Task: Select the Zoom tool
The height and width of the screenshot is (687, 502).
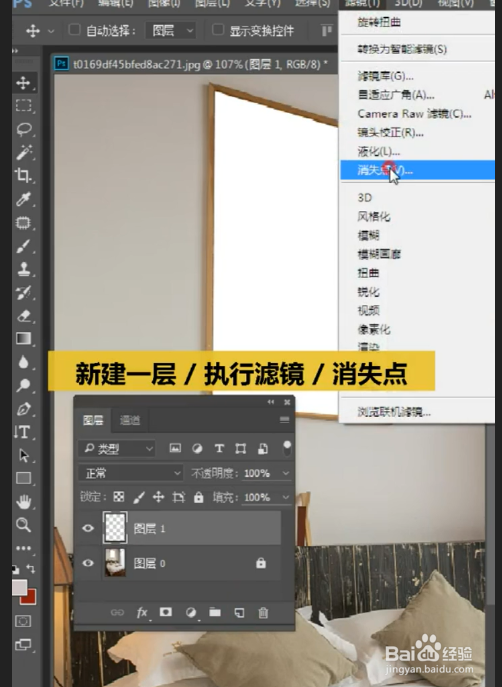Action: [x=23, y=524]
